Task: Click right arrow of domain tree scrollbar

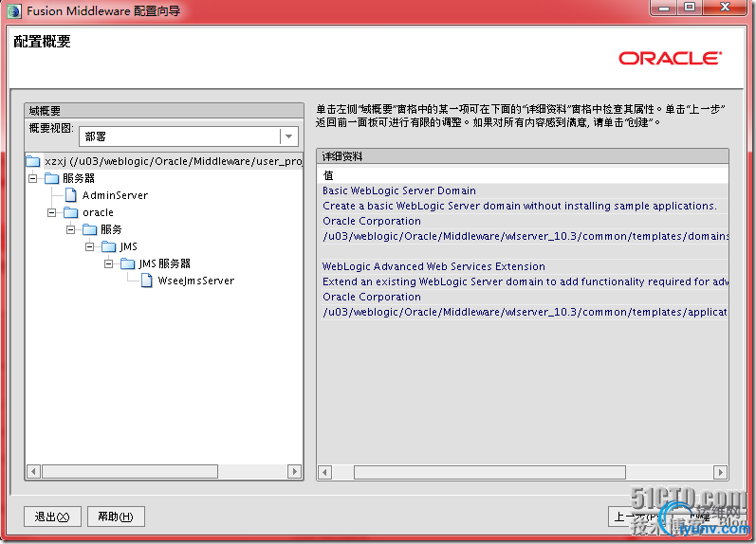Action: click(294, 471)
